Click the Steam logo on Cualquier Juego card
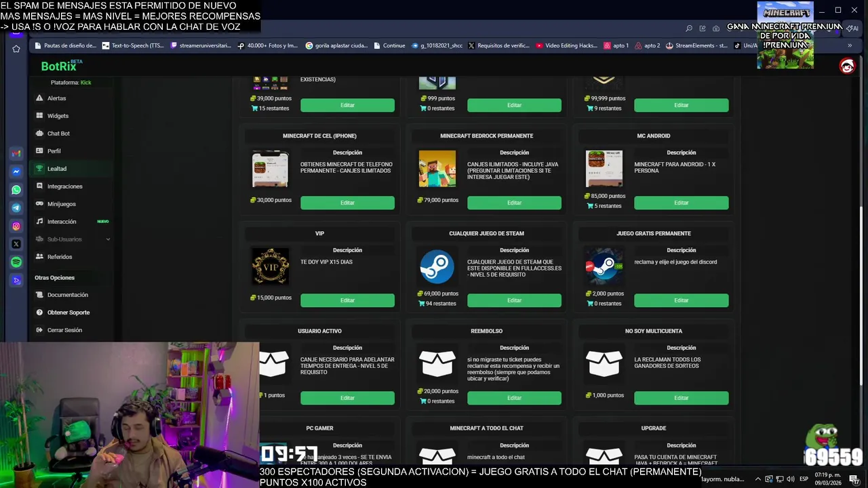 (x=437, y=266)
